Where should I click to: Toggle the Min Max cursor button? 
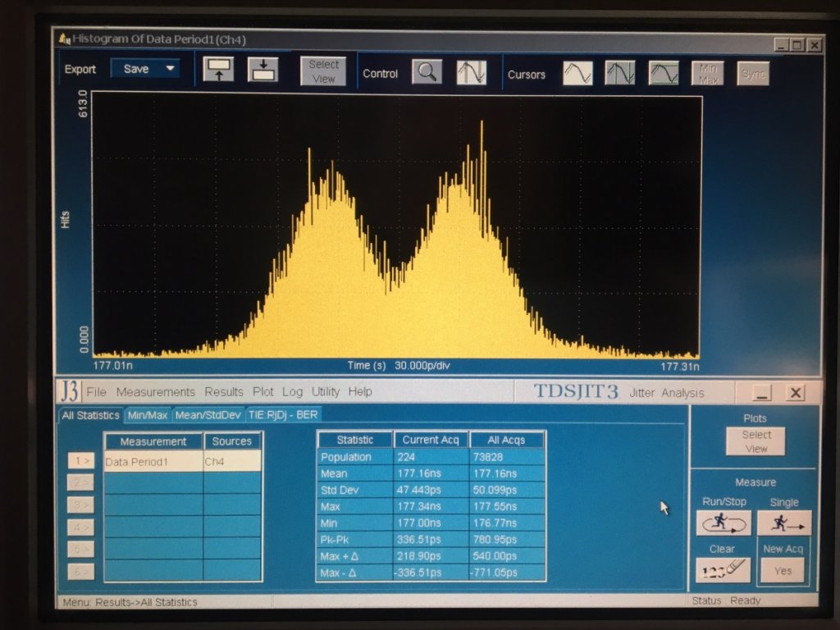[x=707, y=73]
